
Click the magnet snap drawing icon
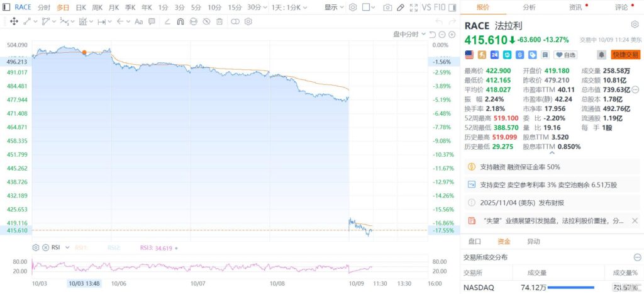coord(180,21)
